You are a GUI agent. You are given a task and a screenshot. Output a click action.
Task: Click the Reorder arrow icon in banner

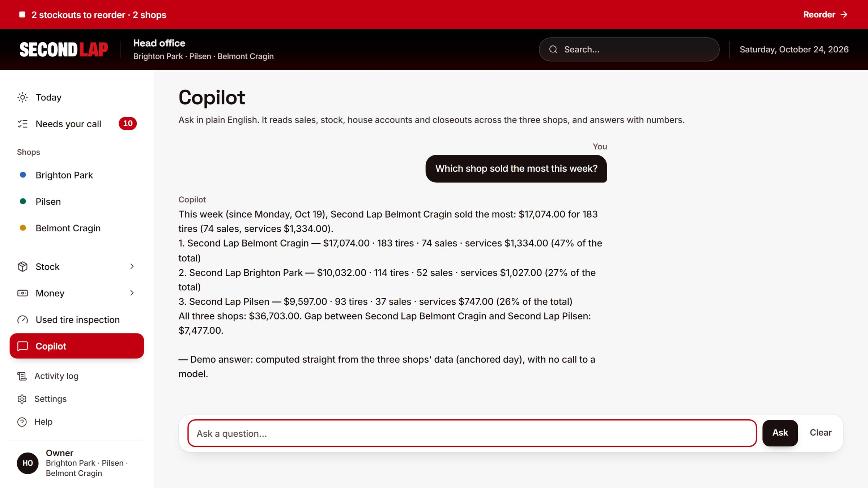pos(844,15)
